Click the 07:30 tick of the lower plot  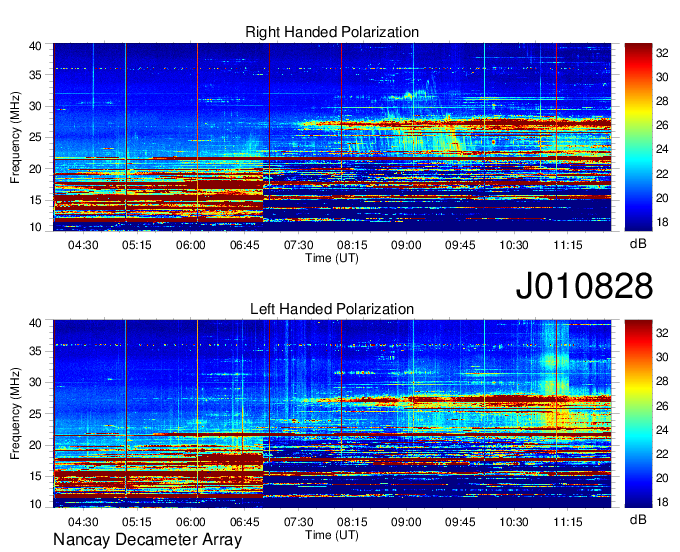pyautogui.click(x=298, y=522)
